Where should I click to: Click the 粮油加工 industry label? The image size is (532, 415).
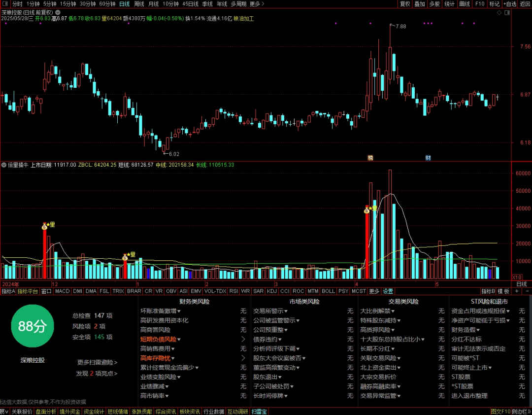[244, 18]
